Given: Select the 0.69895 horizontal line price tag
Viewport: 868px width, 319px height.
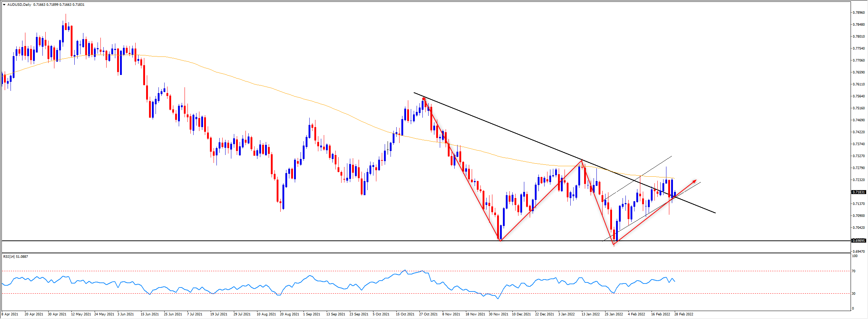Looking at the screenshot, I should [x=858, y=240].
